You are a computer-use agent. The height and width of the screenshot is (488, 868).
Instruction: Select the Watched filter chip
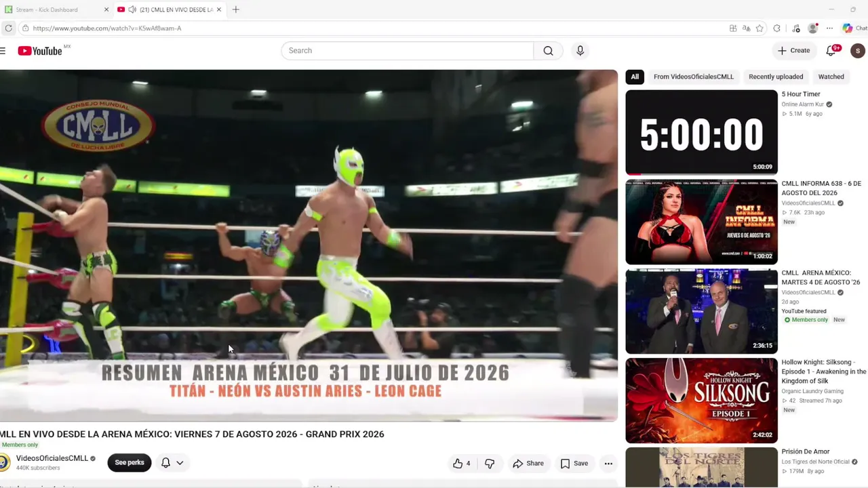pos(831,77)
